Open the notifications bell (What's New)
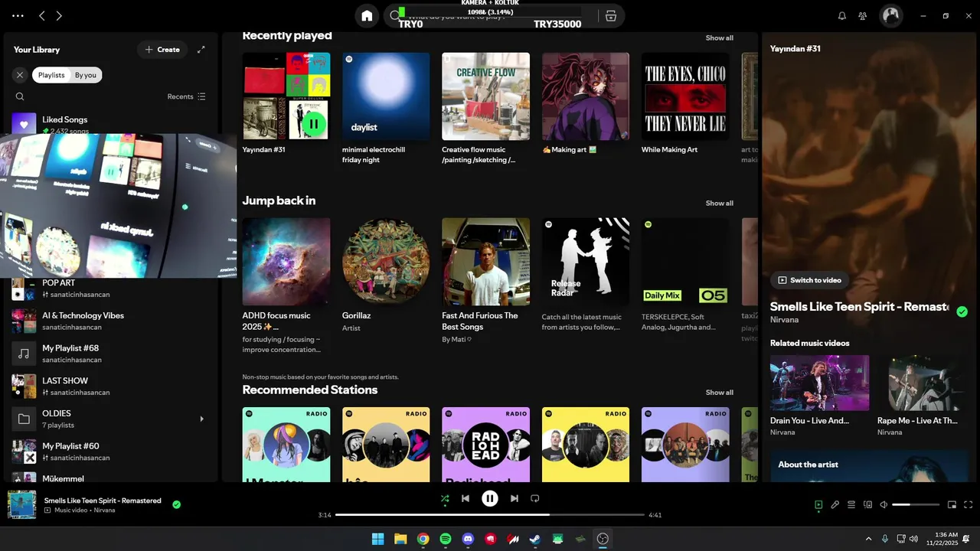980x551 pixels. coord(842,15)
